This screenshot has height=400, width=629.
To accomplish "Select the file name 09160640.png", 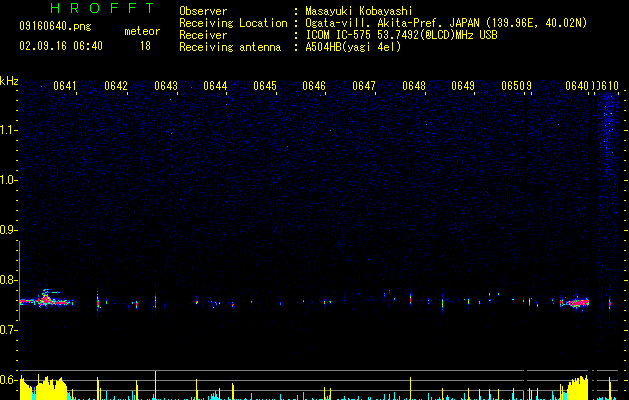I will (x=55, y=27).
